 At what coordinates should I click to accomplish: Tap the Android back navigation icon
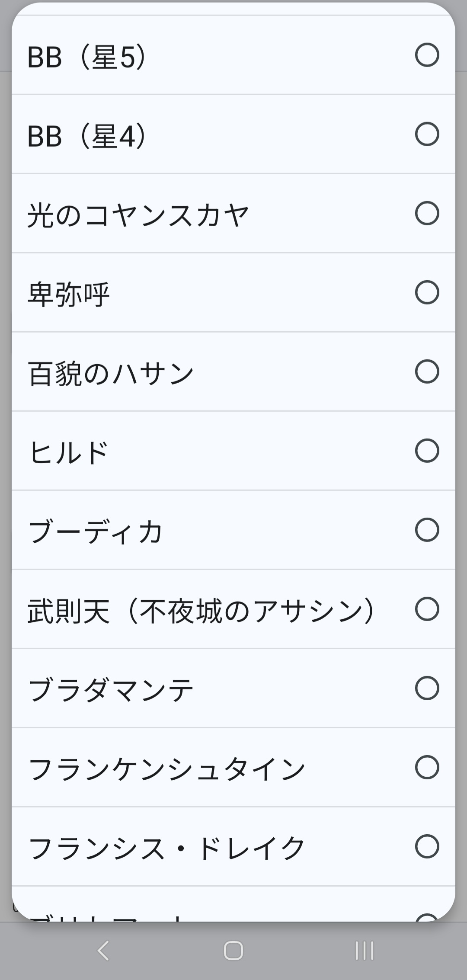coord(103,950)
